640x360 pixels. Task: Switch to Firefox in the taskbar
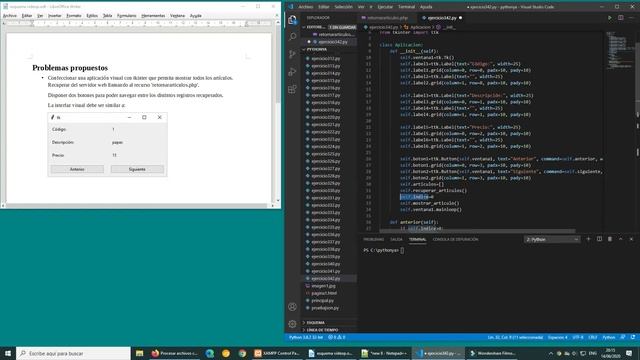pos(175,353)
